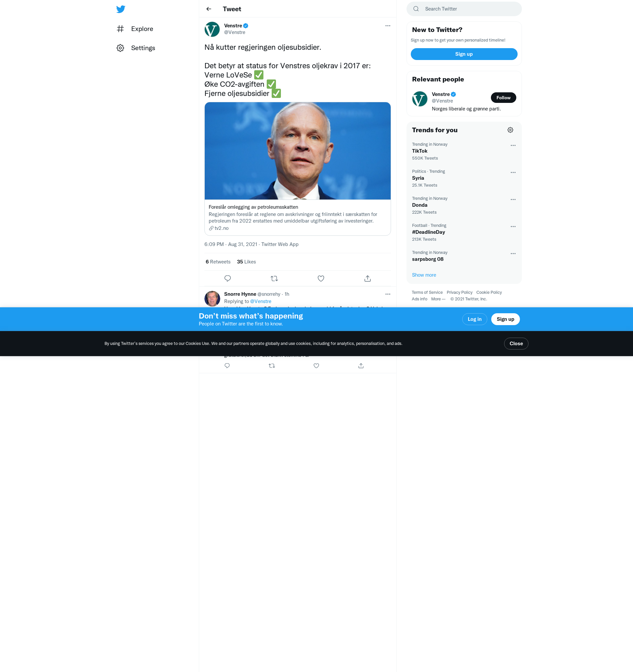
Task: Open Trends settings gear icon
Action: coord(510,130)
